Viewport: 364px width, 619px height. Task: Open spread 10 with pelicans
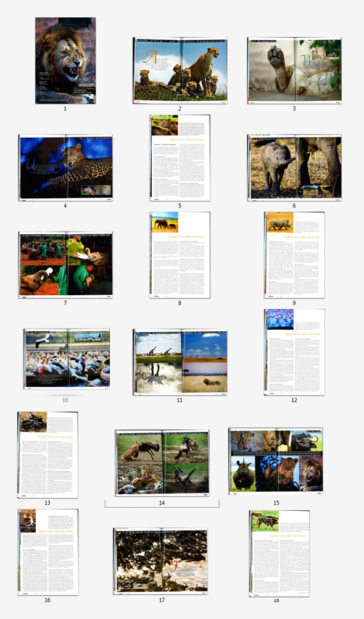(67, 360)
